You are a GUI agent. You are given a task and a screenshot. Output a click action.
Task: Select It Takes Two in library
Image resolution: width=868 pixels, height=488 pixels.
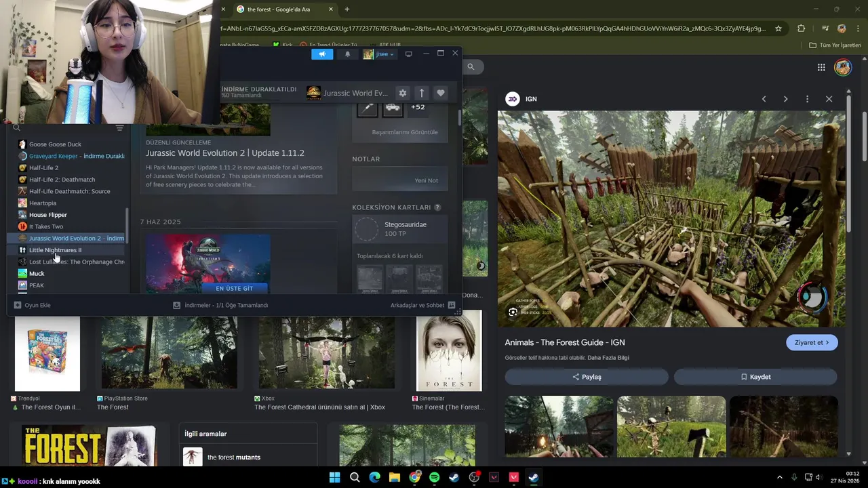click(66, 226)
